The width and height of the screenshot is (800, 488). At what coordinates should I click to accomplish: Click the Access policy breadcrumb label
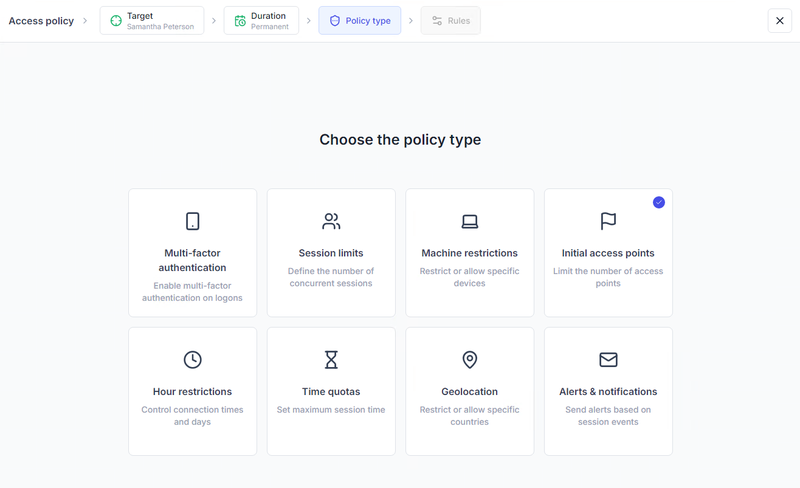41,21
